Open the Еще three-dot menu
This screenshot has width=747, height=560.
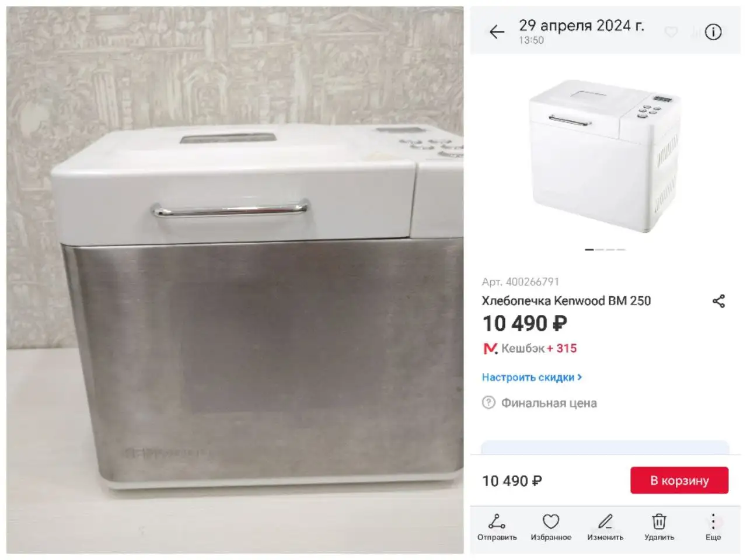(x=713, y=527)
